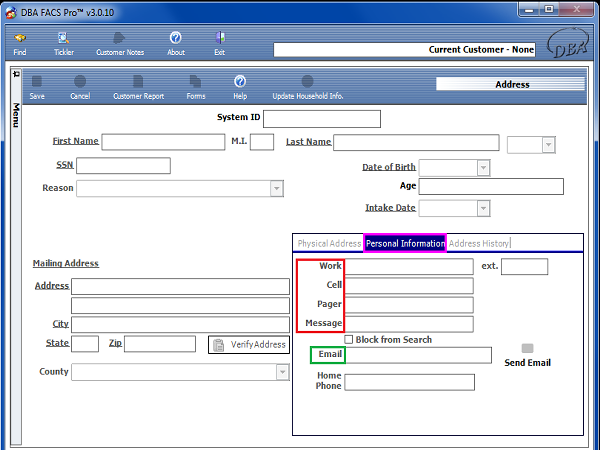Open Customer Report from form toolbar
This screenshot has height=450, width=600.
[138, 88]
